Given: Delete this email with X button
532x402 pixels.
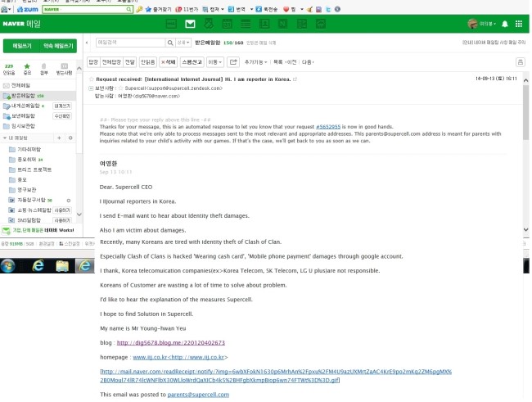Looking at the screenshot, I should 169,61.
